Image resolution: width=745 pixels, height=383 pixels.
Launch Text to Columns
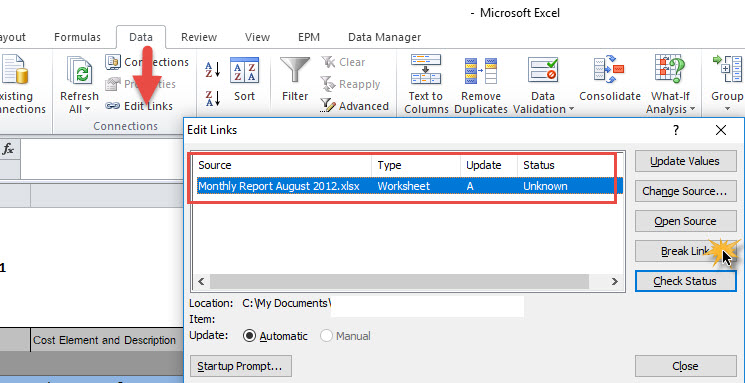click(x=426, y=84)
